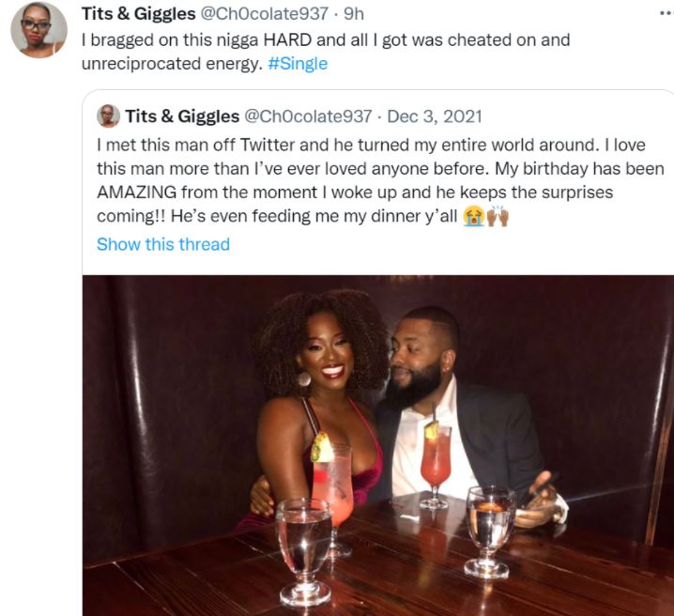Click the quoted tweet's display name

coord(180,116)
